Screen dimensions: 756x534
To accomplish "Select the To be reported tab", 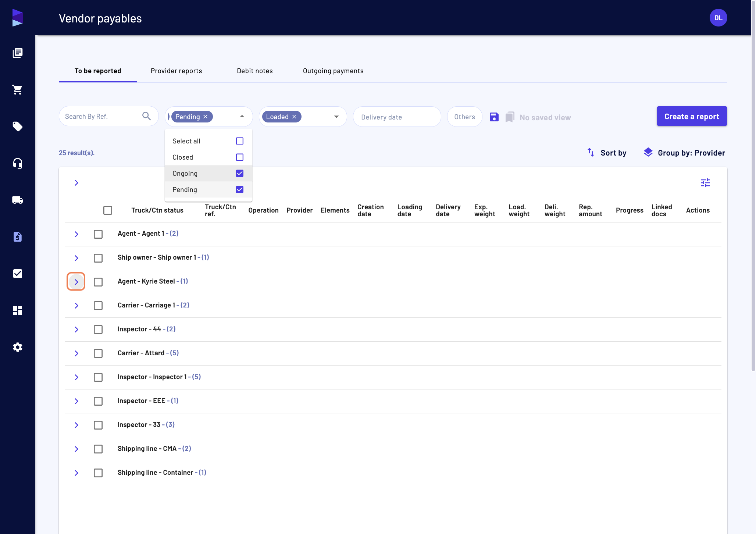I will click(98, 71).
